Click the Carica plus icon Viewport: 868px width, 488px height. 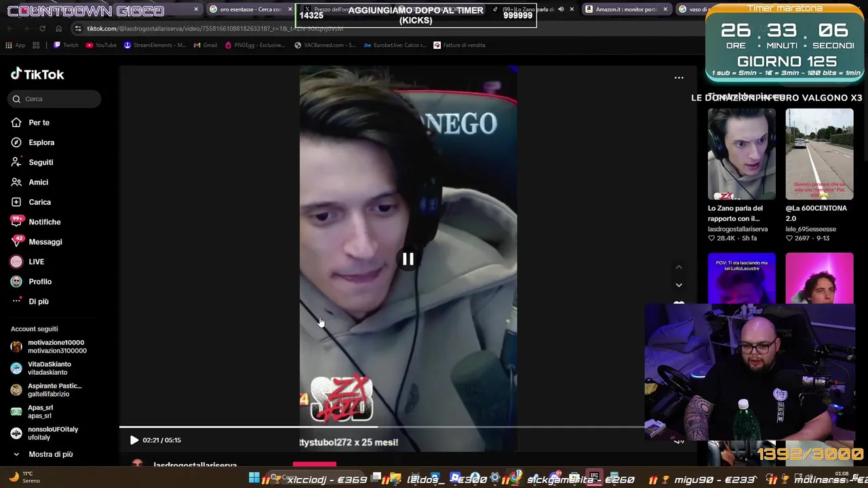click(x=16, y=202)
